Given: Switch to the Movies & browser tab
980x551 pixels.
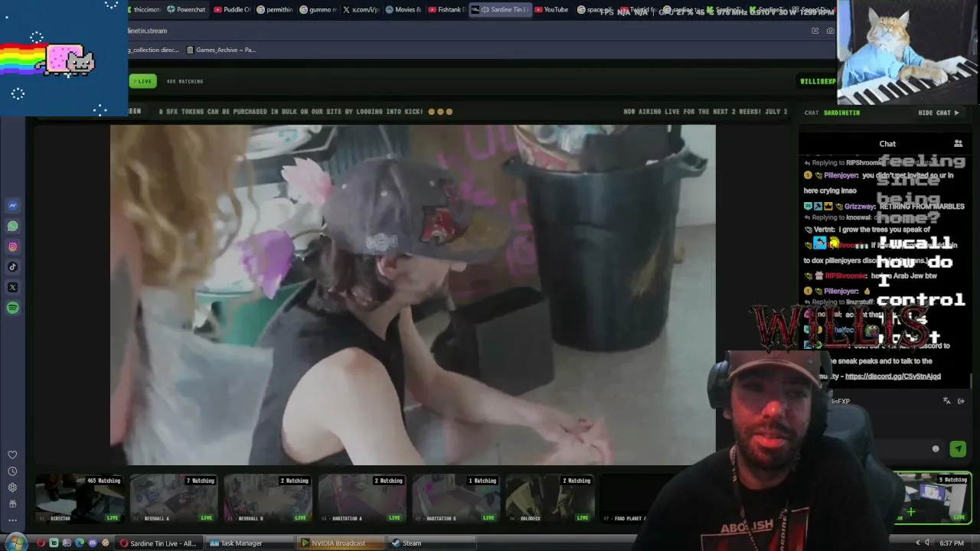Looking at the screenshot, I should tap(403, 10).
